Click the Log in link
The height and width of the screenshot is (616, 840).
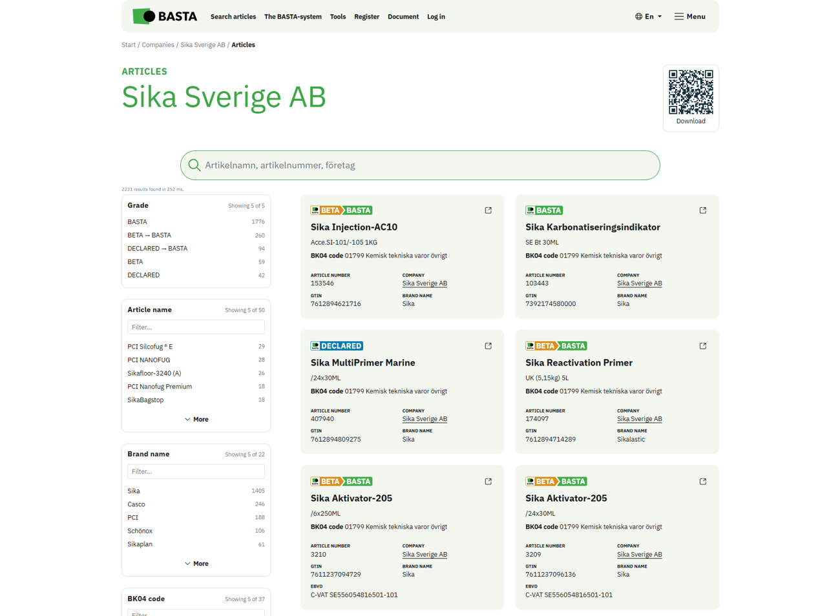point(436,17)
